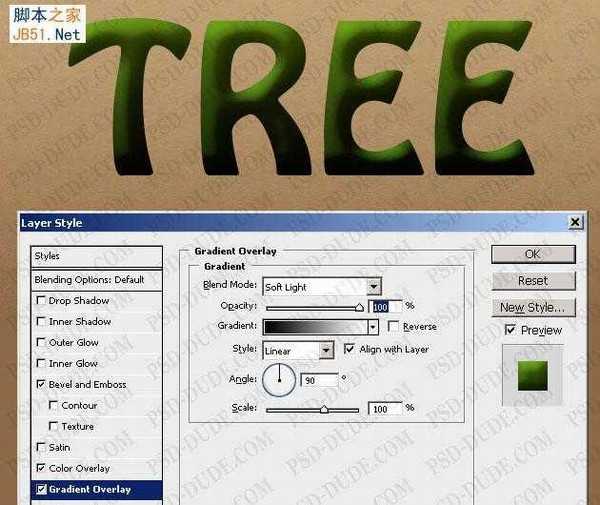Select Color Overlay in styles list
The image size is (600, 505).
pos(79,468)
